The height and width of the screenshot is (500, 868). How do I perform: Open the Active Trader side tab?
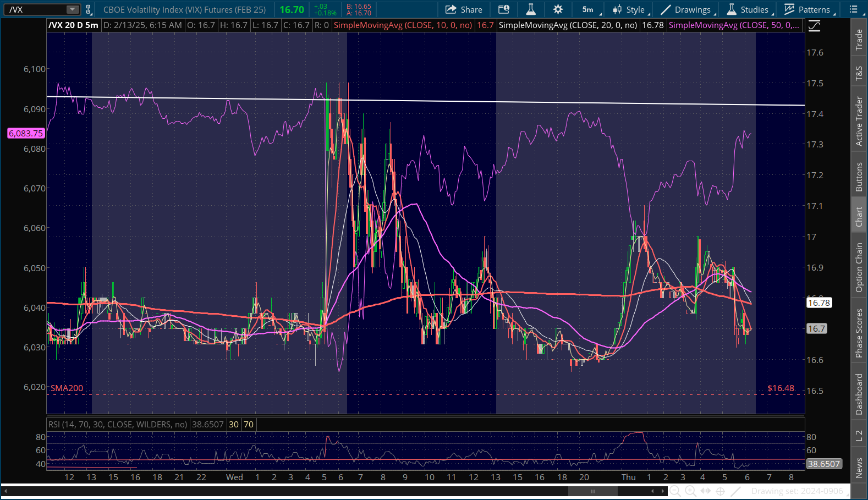tap(859, 121)
